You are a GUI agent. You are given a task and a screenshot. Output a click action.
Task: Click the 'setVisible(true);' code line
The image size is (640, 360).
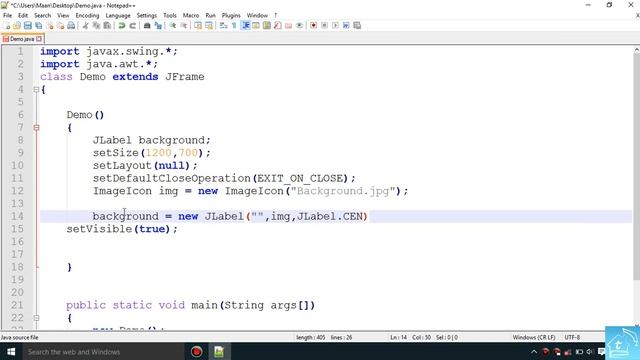pos(122,229)
